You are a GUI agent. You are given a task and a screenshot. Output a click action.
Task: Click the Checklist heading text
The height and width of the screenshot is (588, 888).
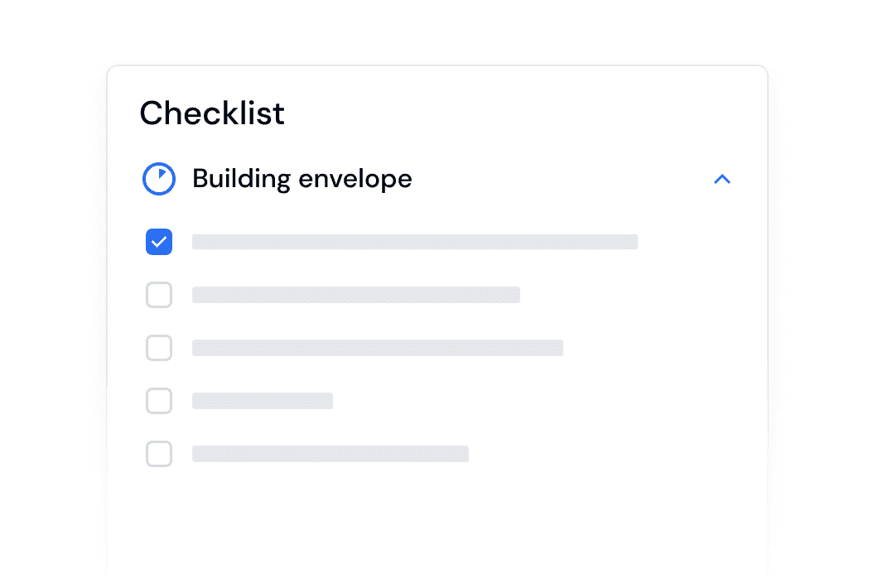212,113
